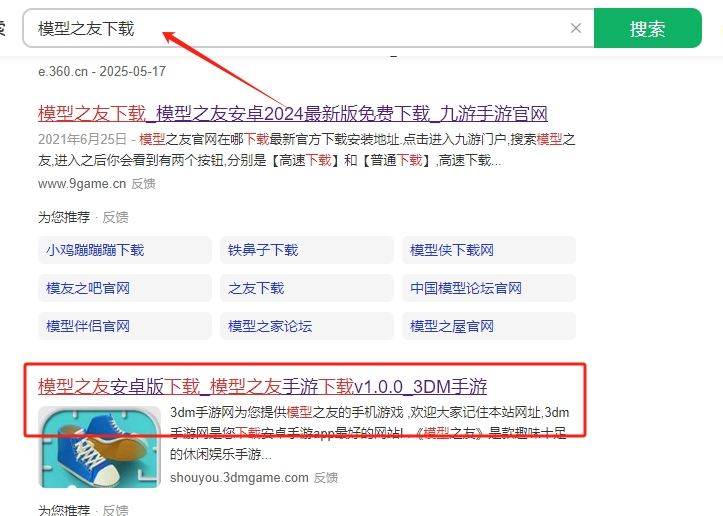
Task: Pick the 模型之屋官网 recommendation
Action: pyautogui.click(x=489, y=326)
